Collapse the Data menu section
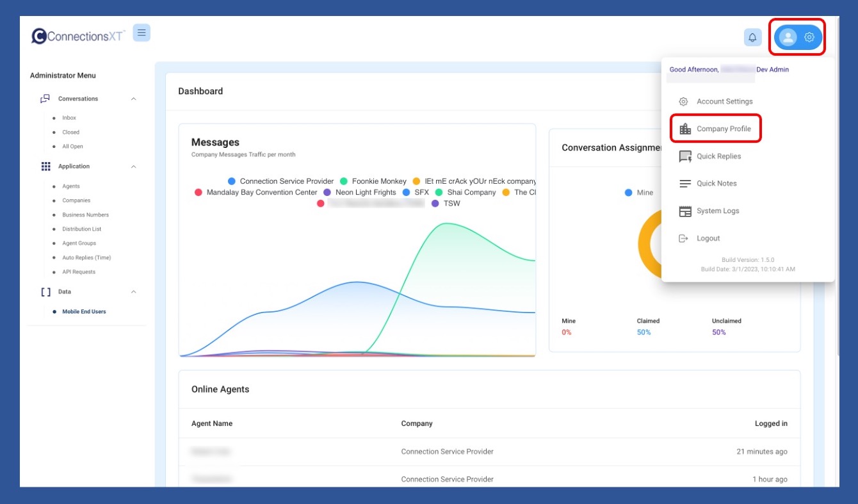 [x=133, y=292]
